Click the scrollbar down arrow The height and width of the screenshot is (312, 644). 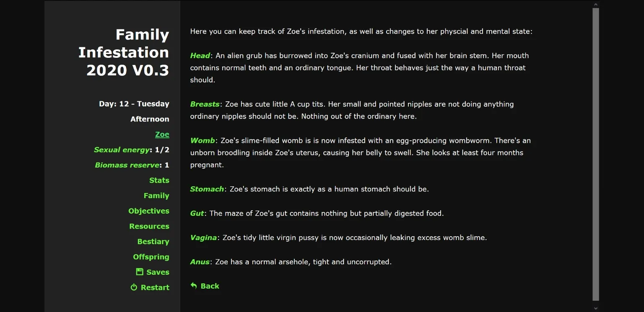pyautogui.click(x=595, y=308)
